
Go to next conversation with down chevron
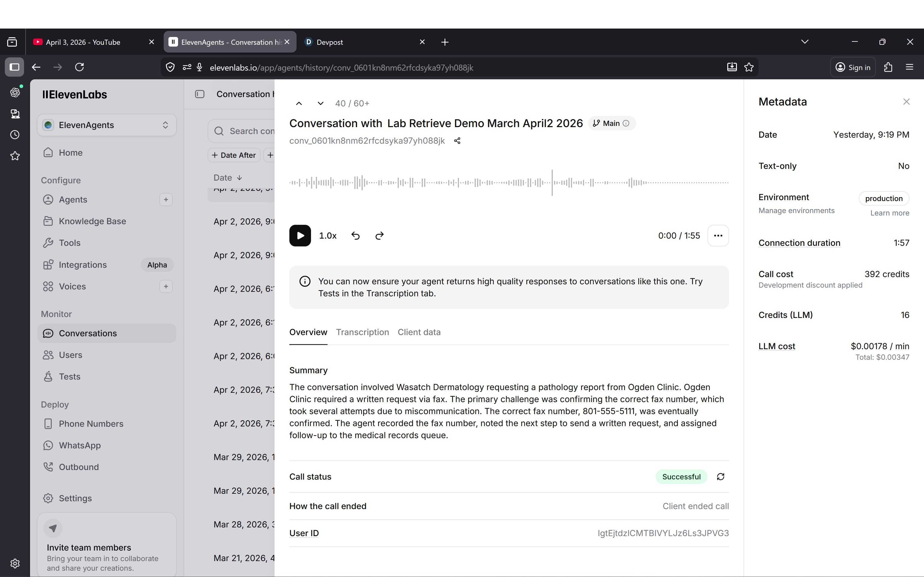click(320, 103)
